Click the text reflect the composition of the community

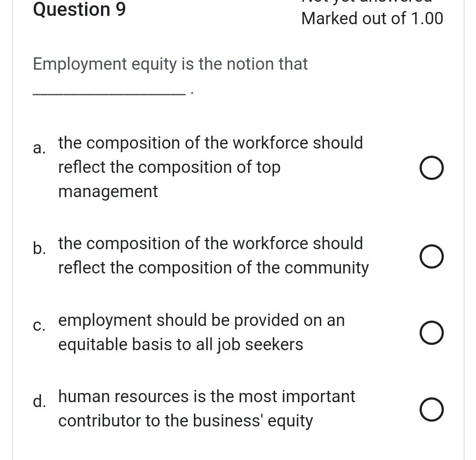[x=213, y=267]
